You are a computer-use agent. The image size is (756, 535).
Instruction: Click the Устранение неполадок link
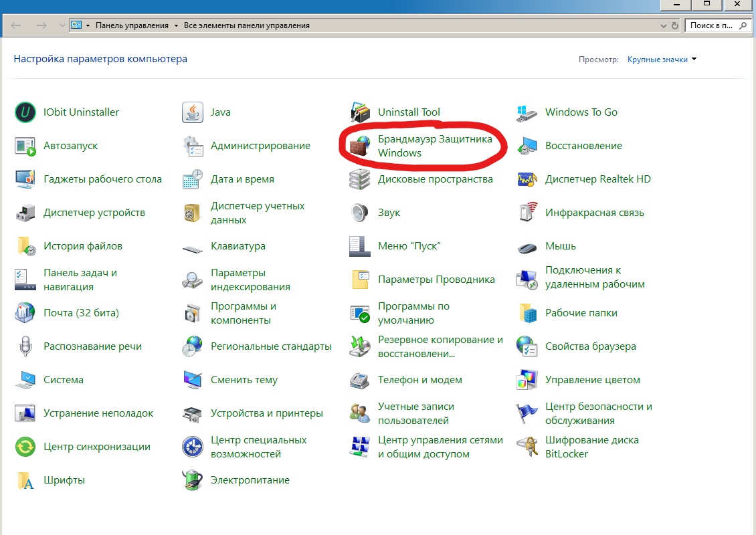point(98,413)
